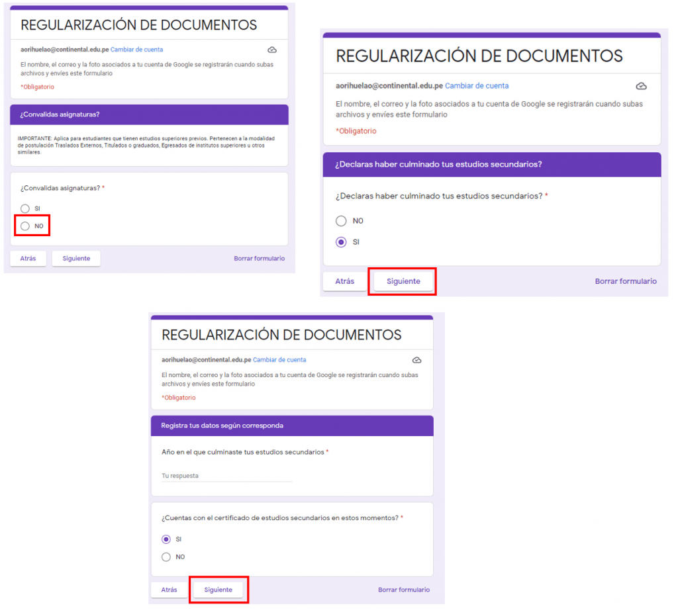Screen dimensions: 678x616
Task: Click Atrás below the Declaras haber culminado question
Action: (x=344, y=281)
